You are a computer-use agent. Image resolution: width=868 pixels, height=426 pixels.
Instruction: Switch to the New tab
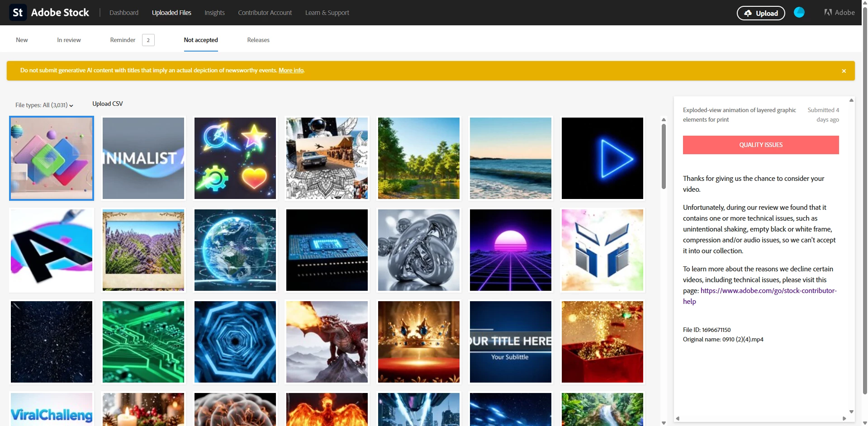pyautogui.click(x=22, y=40)
